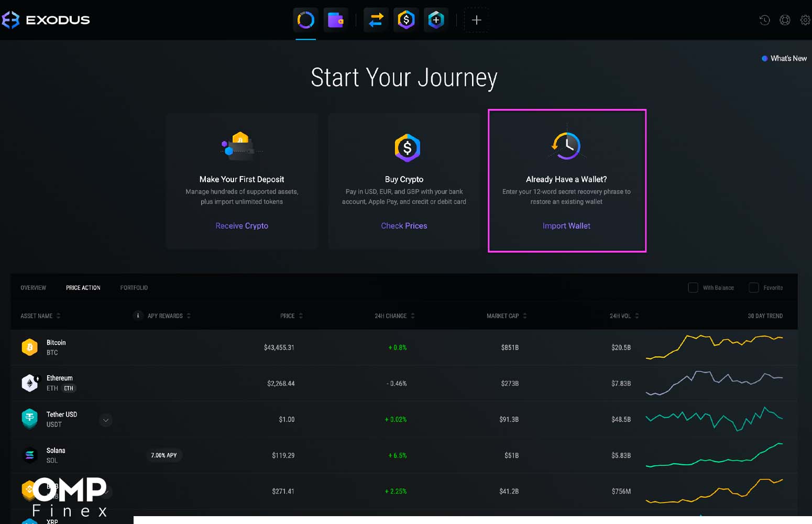Switch to the Overview tab
Viewport: 812px width, 524px height.
pyautogui.click(x=34, y=288)
